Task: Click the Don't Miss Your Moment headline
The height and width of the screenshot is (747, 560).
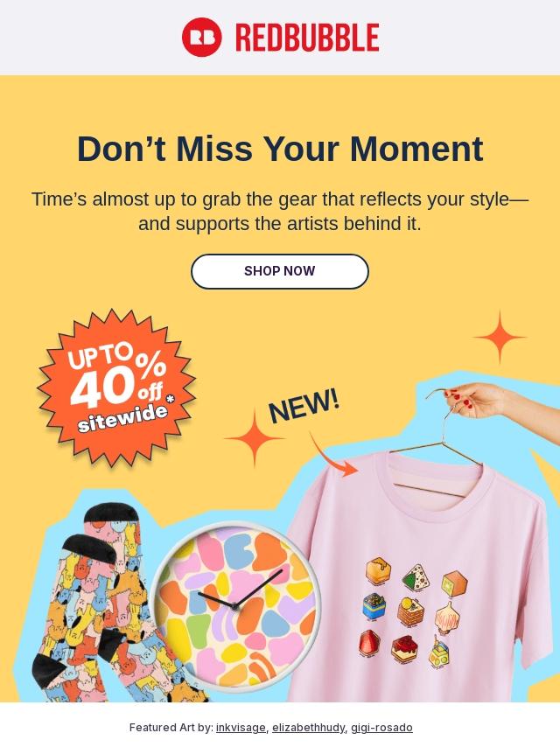Action: point(280,149)
